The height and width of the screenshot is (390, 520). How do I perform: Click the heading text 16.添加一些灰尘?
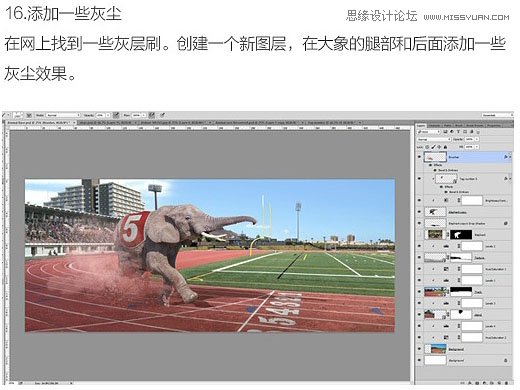pyautogui.click(x=63, y=14)
